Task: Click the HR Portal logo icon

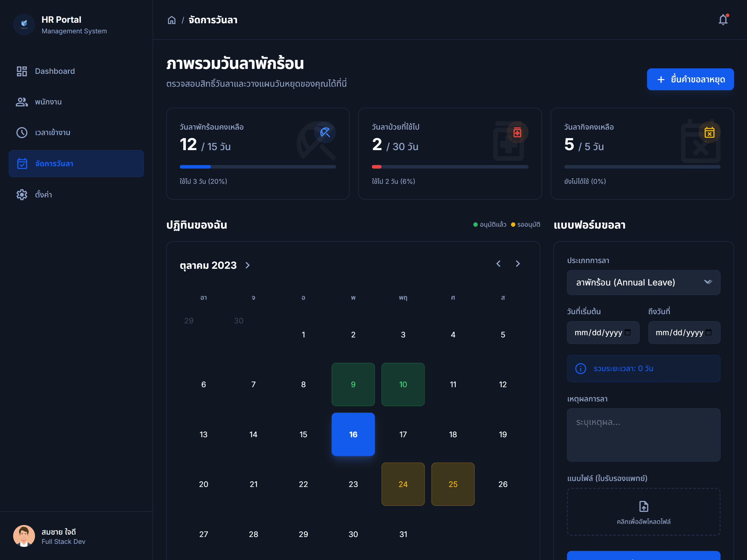Action: pos(24,24)
